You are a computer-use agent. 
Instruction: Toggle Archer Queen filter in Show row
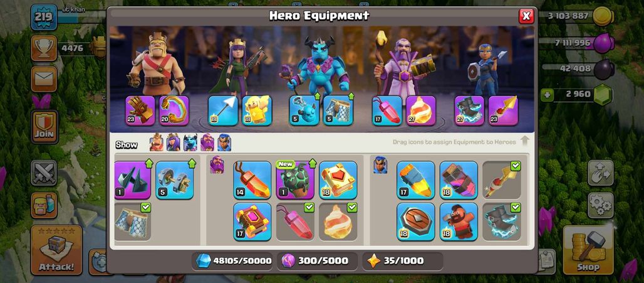pos(173,142)
